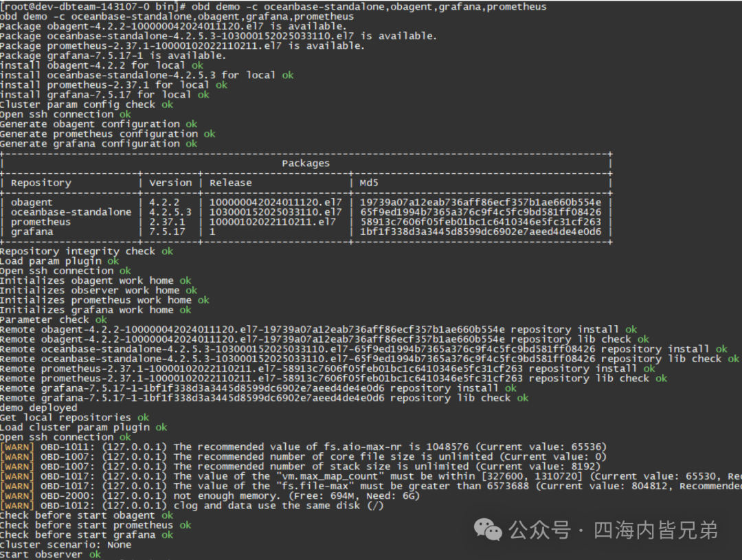Select the OBD-1011 fs.aio-max-nr warning
The image size is (742, 560).
click(304, 447)
